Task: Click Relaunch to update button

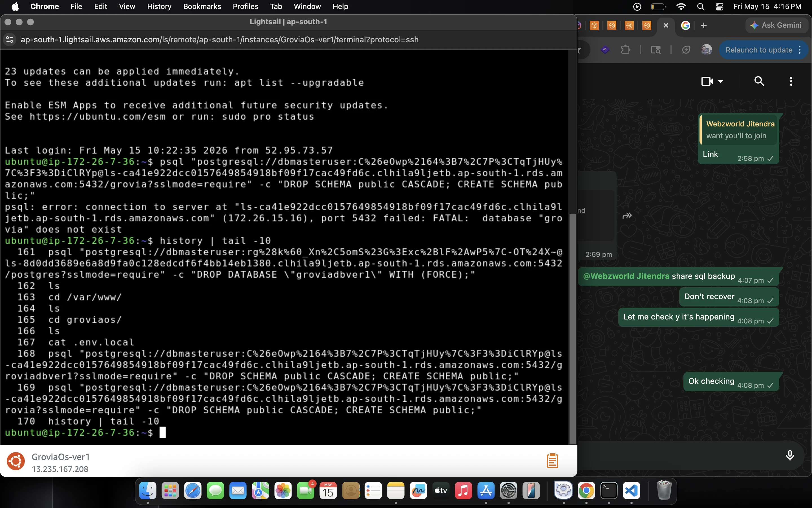Action: [759, 50]
